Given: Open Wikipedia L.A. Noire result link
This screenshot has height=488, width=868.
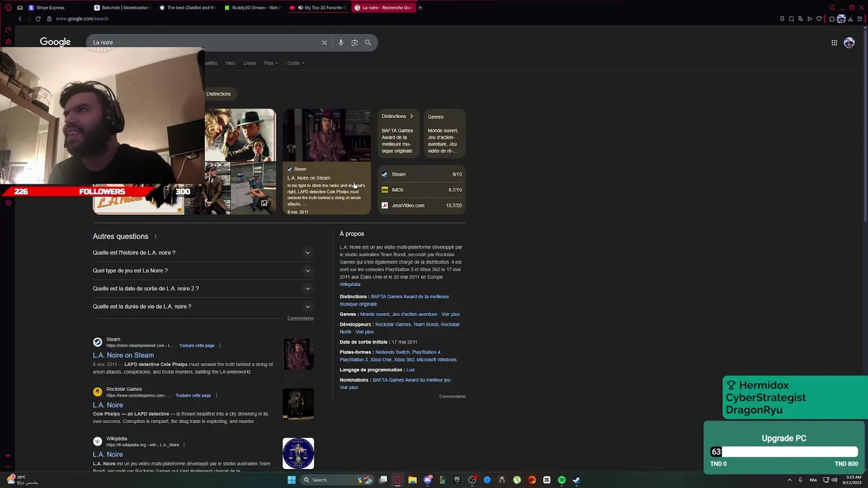Looking at the screenshot, I should coord(108,454).
